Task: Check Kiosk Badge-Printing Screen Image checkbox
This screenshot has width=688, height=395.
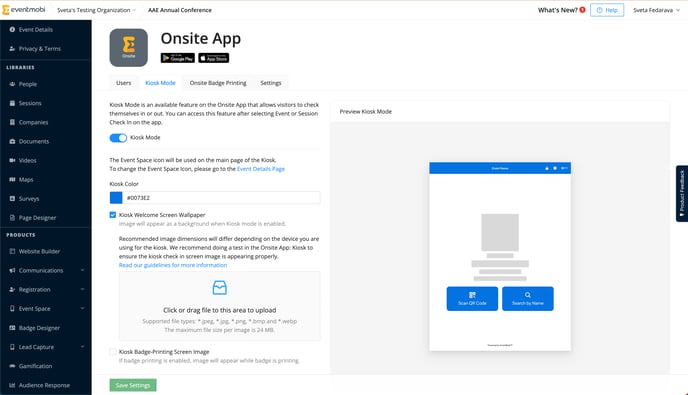Action: (x=113, y=352)
